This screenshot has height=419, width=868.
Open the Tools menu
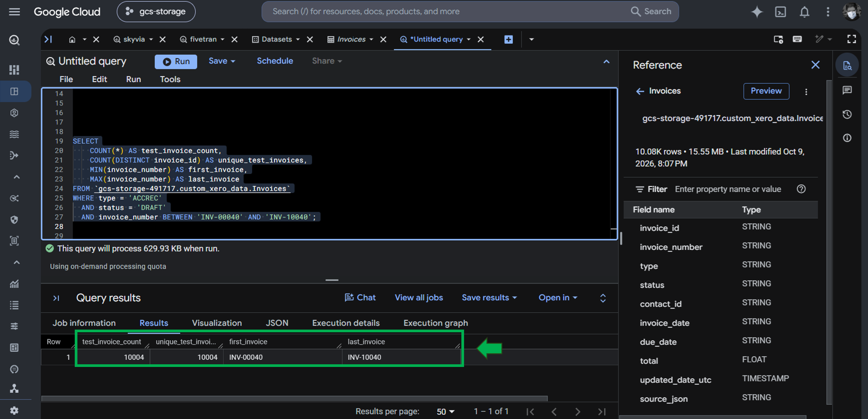pos(170,79)
